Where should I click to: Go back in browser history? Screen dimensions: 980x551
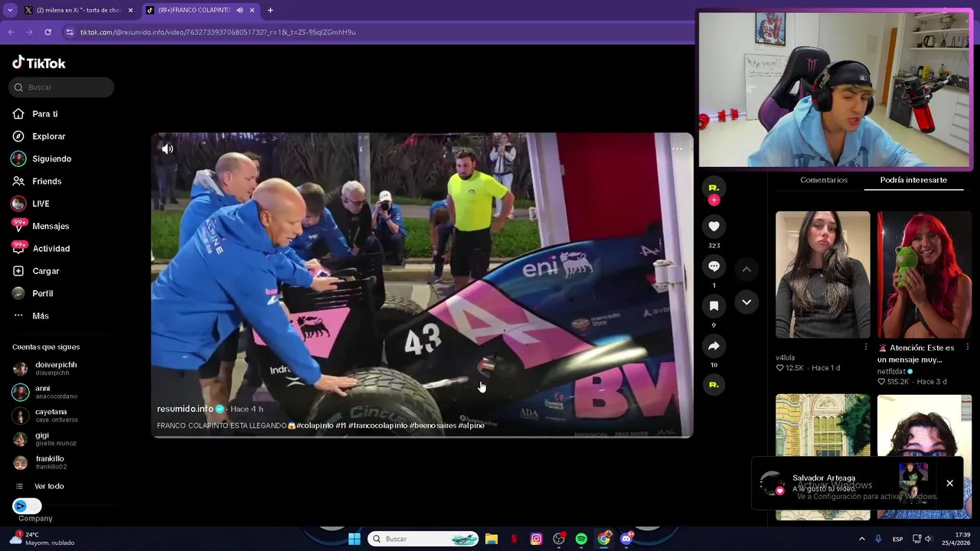[x=11, y=32]
